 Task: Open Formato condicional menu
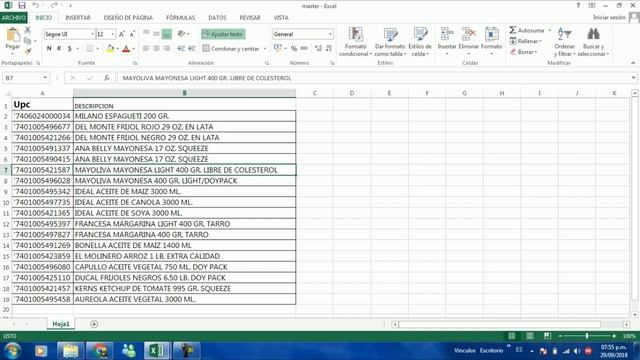356,42
